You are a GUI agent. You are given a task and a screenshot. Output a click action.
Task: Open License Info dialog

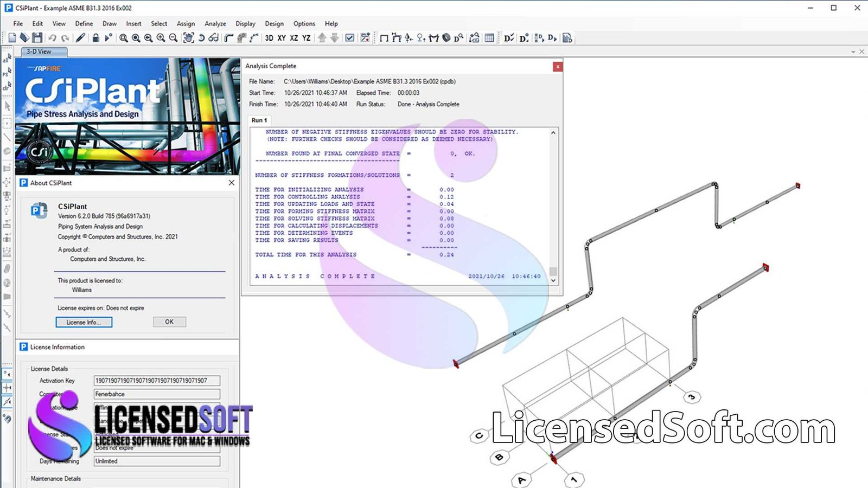point(84,322)
